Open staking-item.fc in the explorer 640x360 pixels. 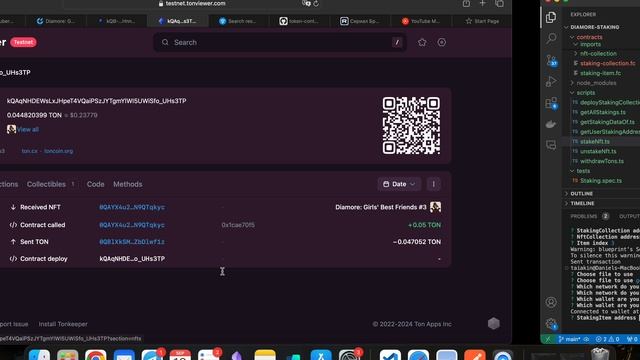(x=600, y=73)
